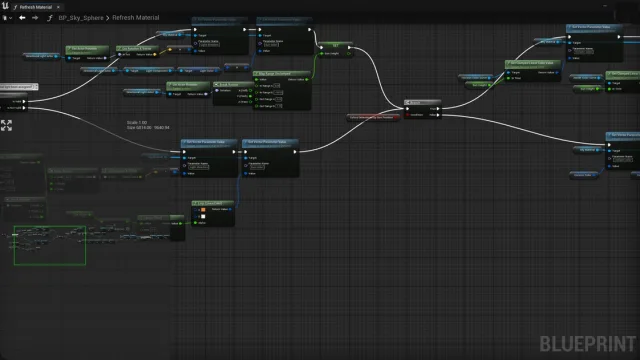Select the Map Range Unclamped node header
The height and width of the screenshot is (360, 640).
282,73
